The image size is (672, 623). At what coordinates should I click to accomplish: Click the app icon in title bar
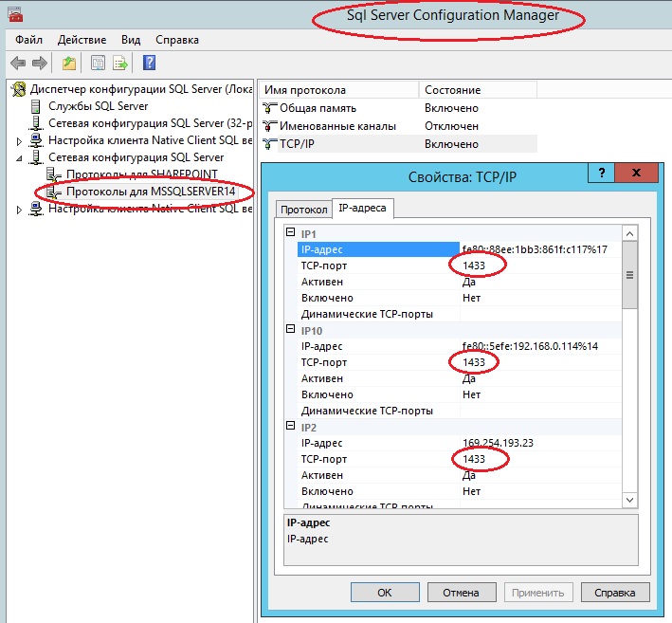pos(15,14)
